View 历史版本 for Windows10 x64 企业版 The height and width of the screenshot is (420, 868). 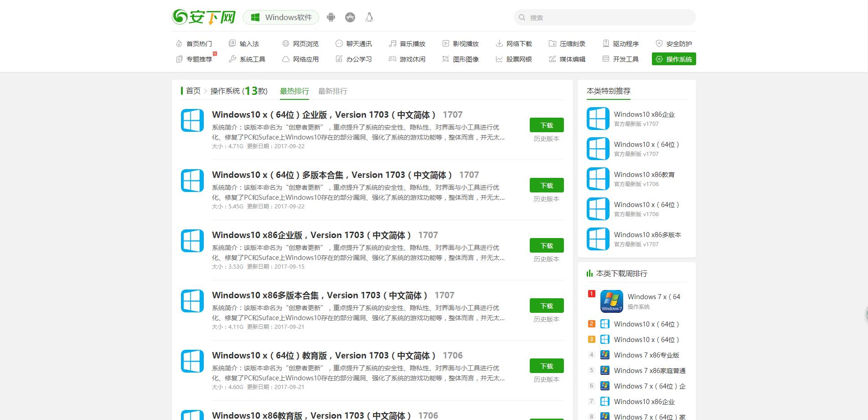click(547, 139)
